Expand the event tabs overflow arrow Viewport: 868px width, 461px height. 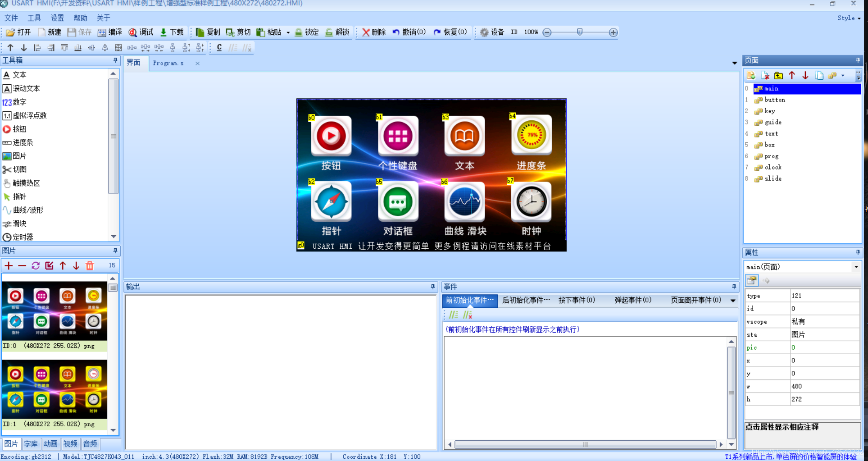(733, 301)
